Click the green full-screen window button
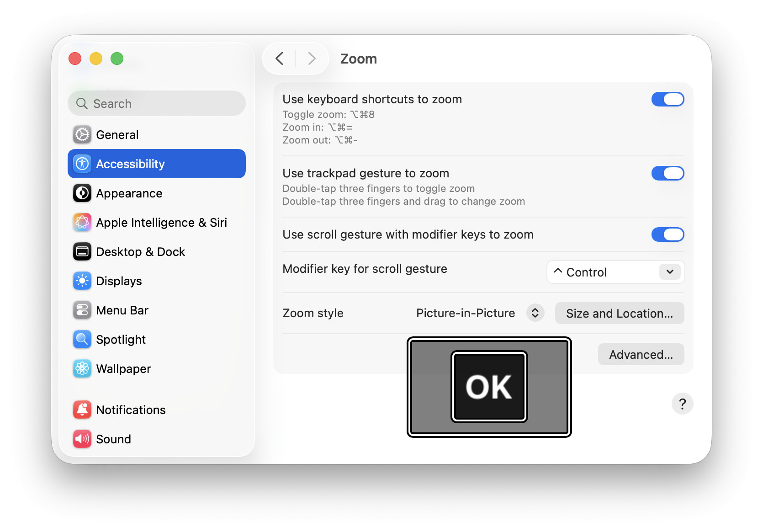The width and height of the screenshot is (763, 532). (x=117, y=59)
